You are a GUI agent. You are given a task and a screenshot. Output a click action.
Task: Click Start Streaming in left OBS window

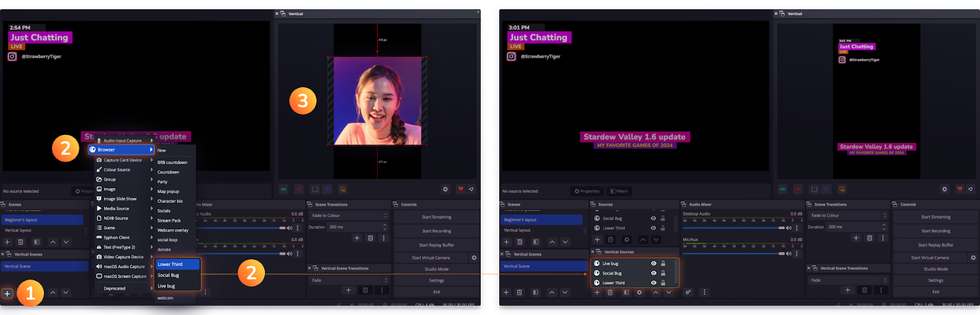(436, 217)
